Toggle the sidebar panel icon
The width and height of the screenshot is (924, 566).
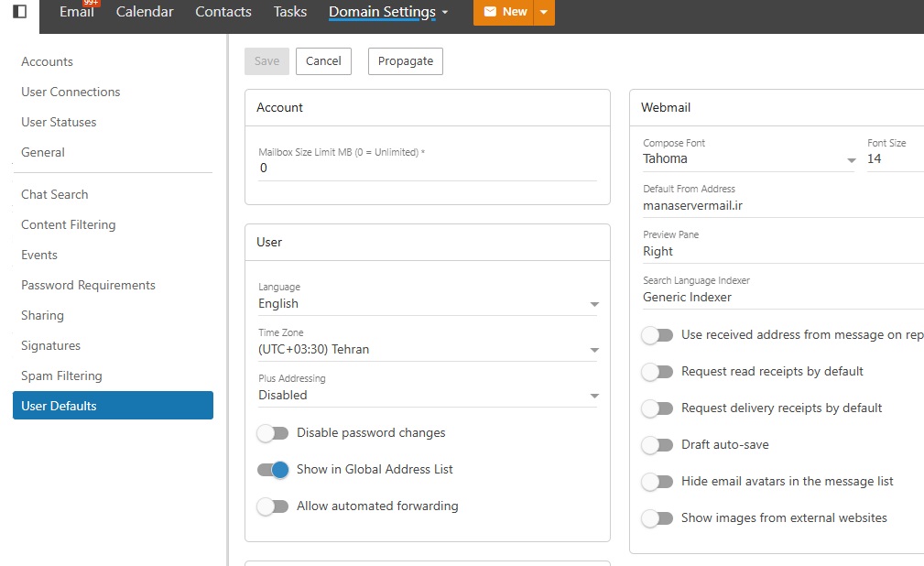point(19,11)
